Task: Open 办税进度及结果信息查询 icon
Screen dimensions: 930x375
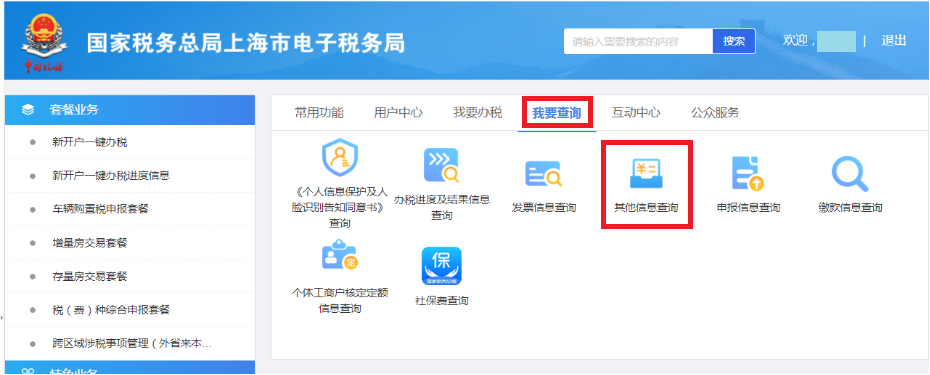Action: click(x=441, y=165)
